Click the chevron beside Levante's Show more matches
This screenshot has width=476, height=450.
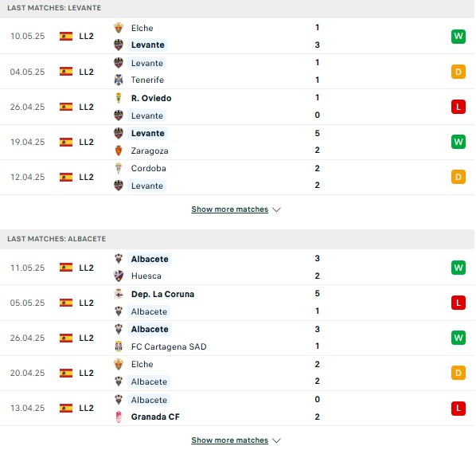[x=276, y=209]
